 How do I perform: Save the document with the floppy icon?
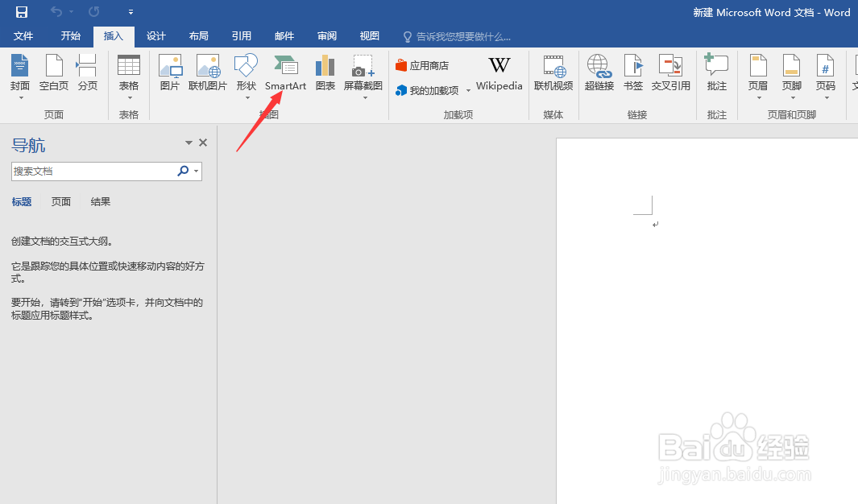21,11
